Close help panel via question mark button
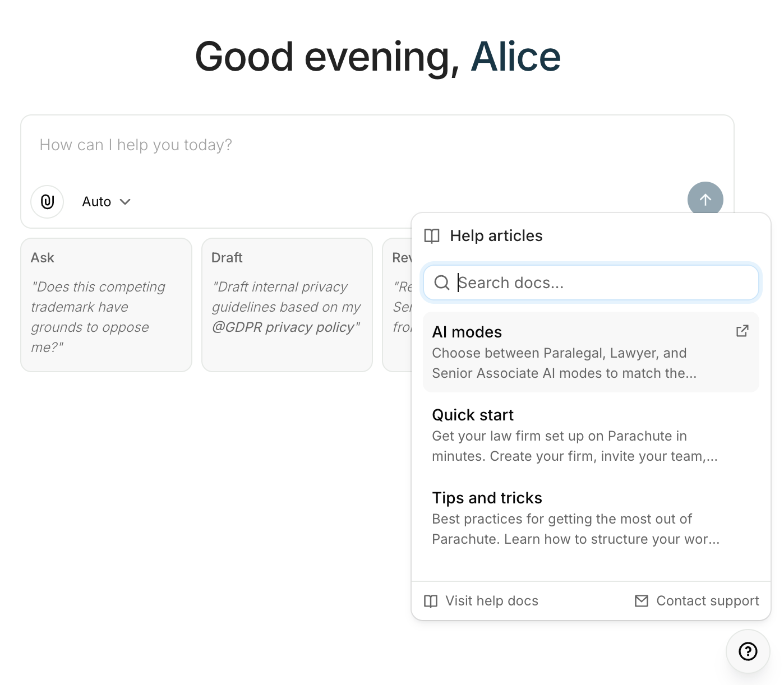Viewport: 784px width, 685px height. coord(748,651)
